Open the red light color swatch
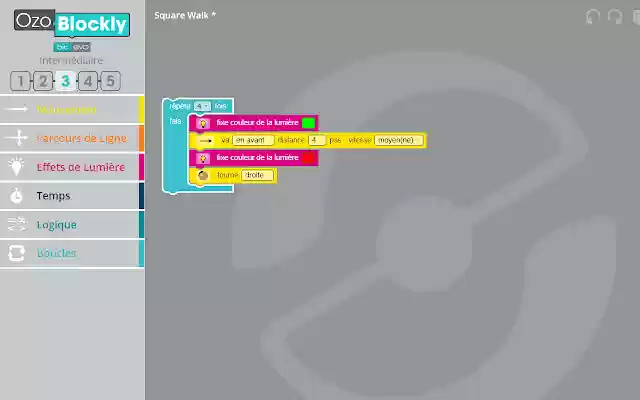 coord(309,158)
